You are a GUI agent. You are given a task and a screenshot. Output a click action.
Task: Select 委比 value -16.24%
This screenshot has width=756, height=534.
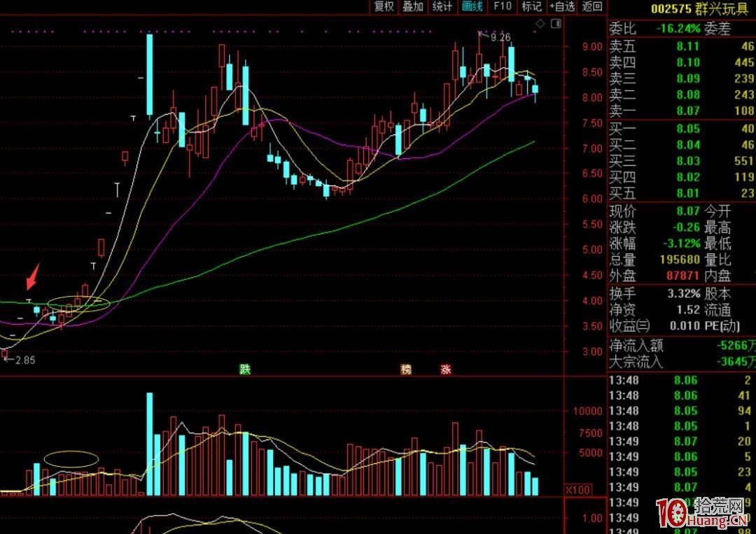(678, 29)
